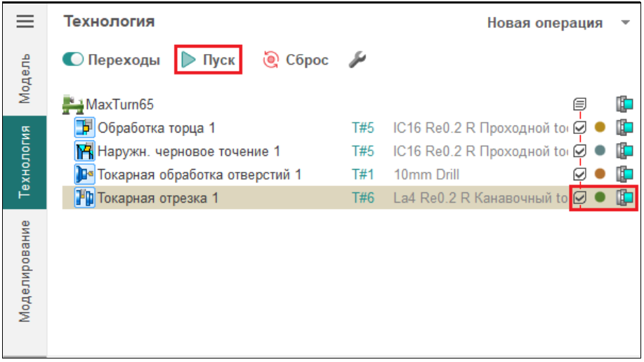The image size is (644, 362).
Task: Click the MaxTurn65 machine icon
Action: [73, 105]
